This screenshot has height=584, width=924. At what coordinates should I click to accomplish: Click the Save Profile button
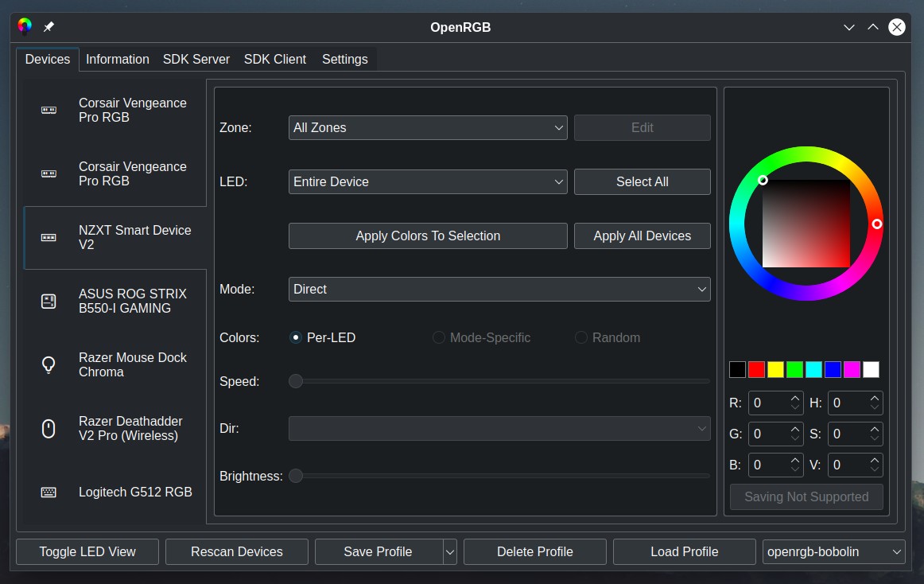(x=379, y=552)
